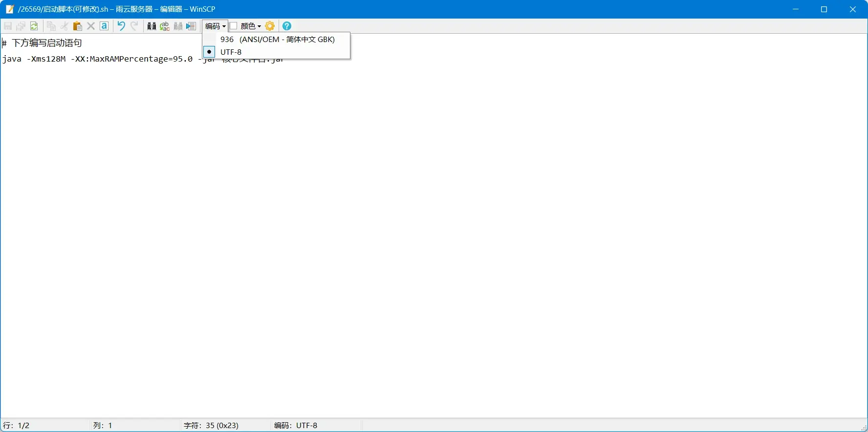The width and height of the screenshot is (868, 432).
Task: Click the 编码: UTF-8 status bar field
Action: [296, 425]
